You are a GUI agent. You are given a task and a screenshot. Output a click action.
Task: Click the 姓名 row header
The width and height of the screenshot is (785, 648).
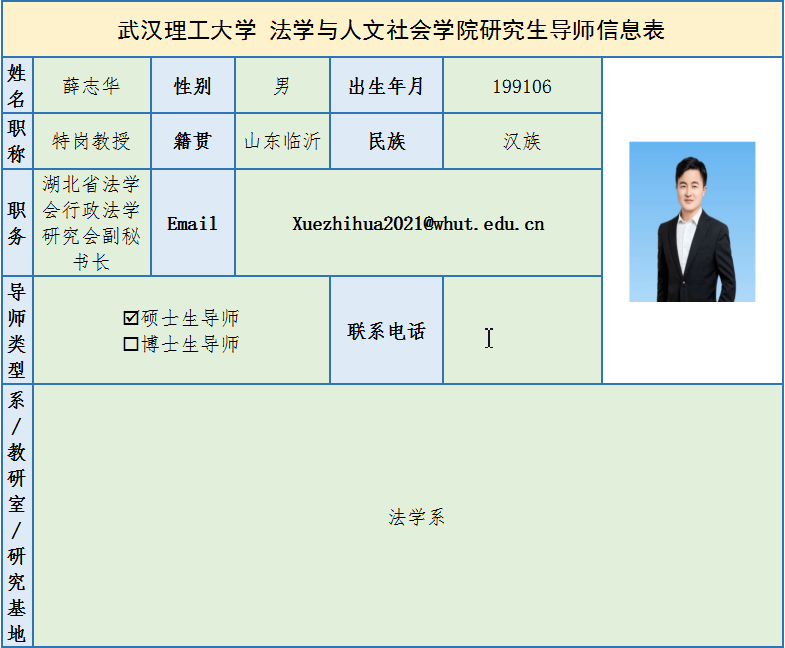18,86
